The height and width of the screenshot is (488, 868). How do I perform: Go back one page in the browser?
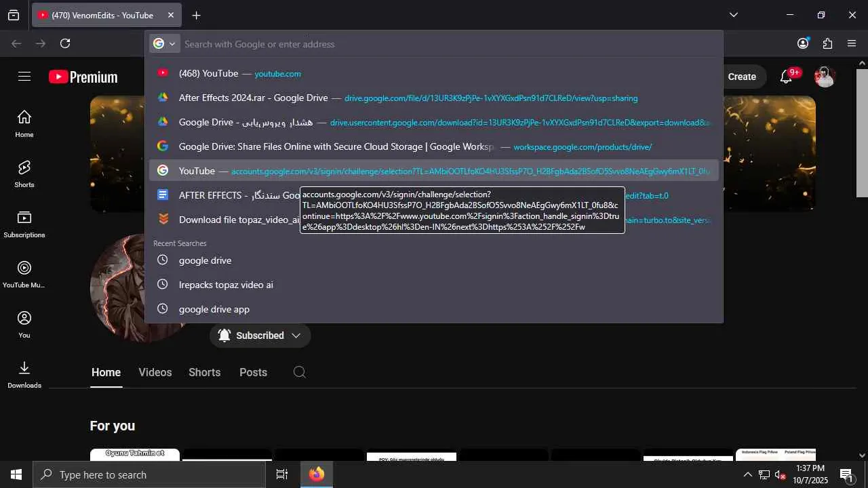[x=16, y=43]
